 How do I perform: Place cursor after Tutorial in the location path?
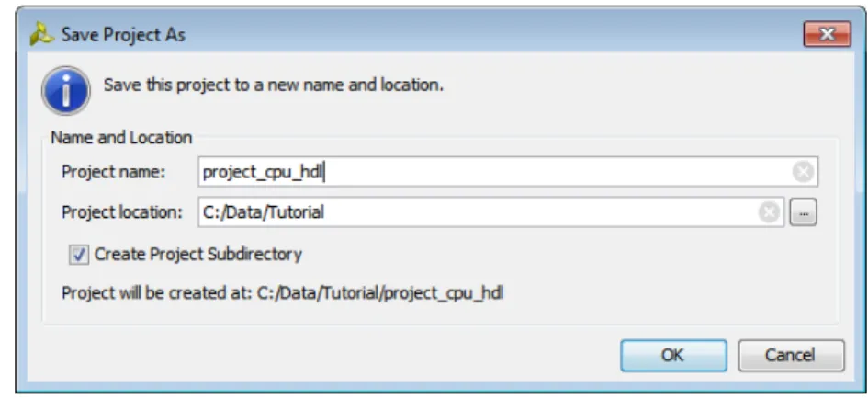pyautogui.click(x=324, y=212)
